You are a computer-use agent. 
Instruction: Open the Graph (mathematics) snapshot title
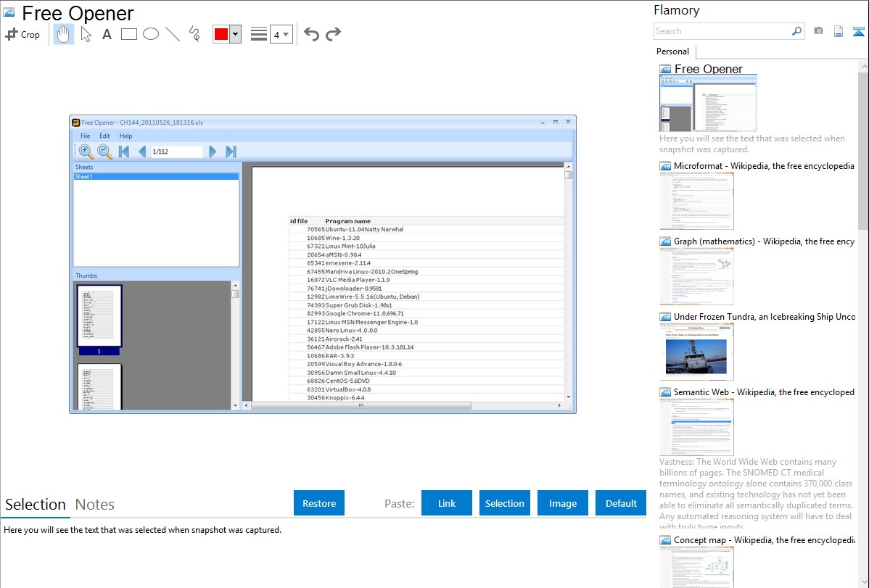click(764, 241)
